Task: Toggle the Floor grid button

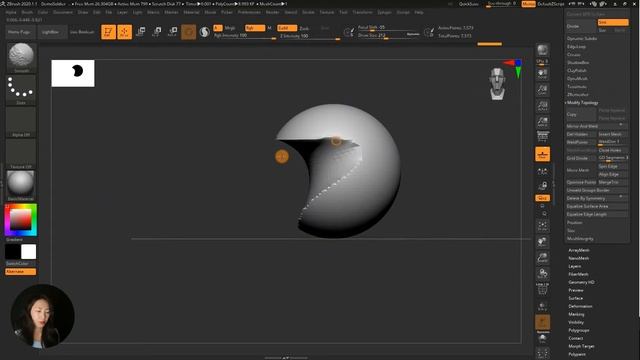Action: pos(542,154)
